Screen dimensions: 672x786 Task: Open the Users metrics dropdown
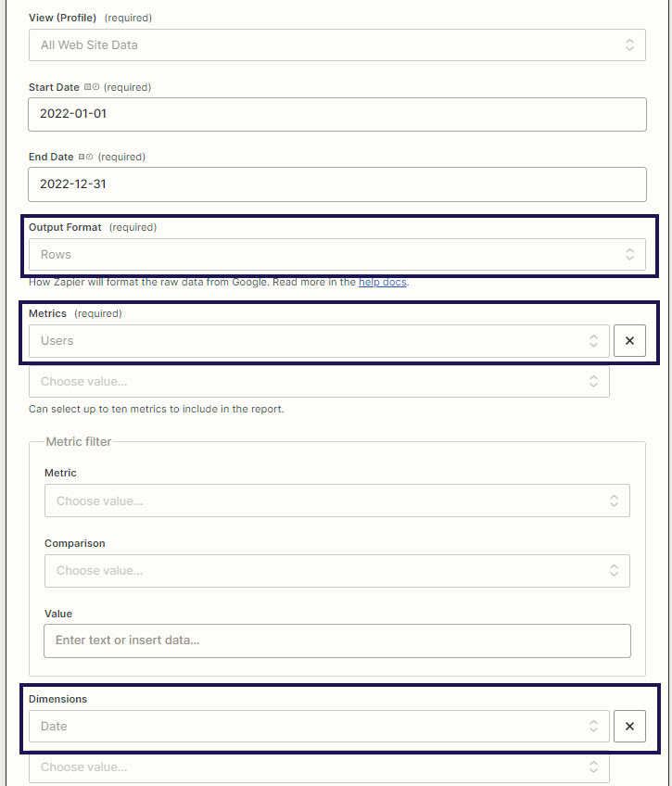tap(319, 341)
